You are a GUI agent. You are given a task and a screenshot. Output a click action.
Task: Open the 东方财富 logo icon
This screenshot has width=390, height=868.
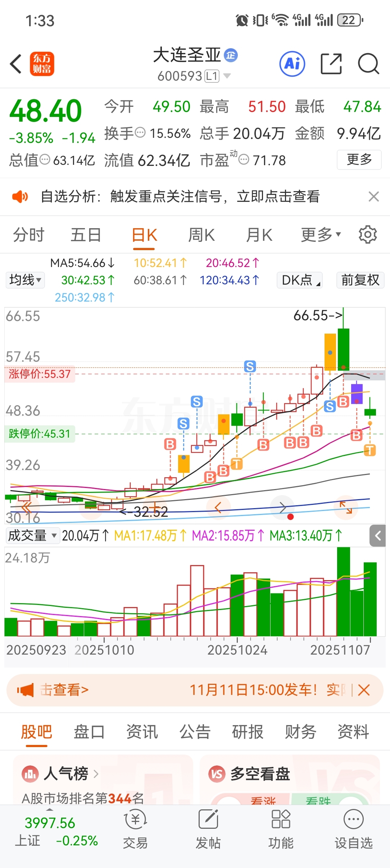[42, 64]
